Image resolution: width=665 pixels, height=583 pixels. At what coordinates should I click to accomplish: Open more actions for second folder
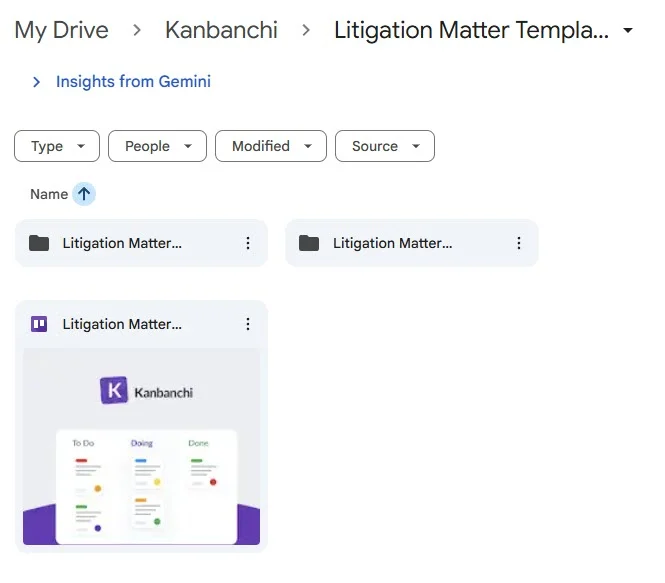point(519,243)
